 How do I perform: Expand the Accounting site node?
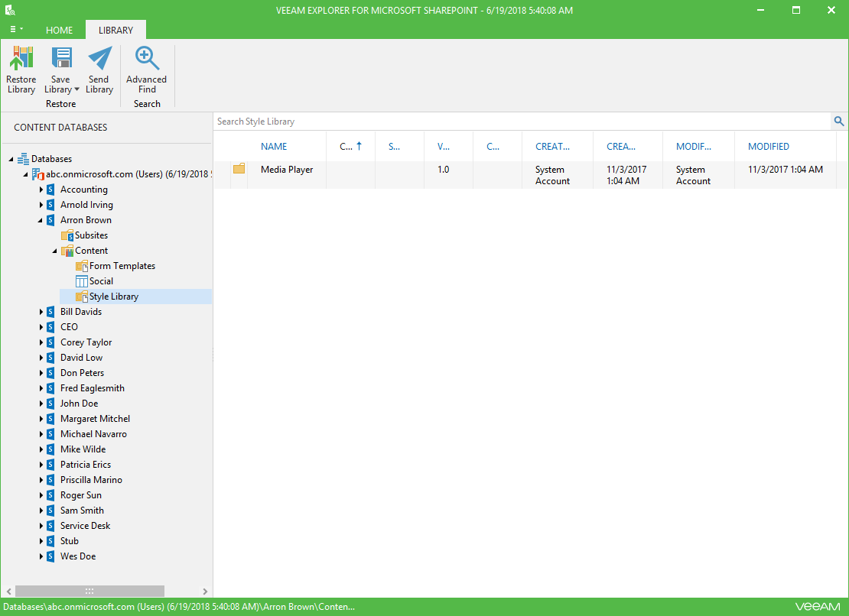41,190
